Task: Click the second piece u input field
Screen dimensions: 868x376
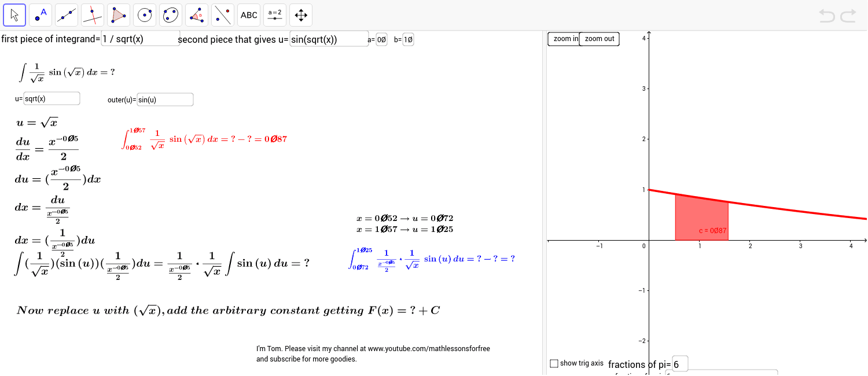Action: coord(329,39)
